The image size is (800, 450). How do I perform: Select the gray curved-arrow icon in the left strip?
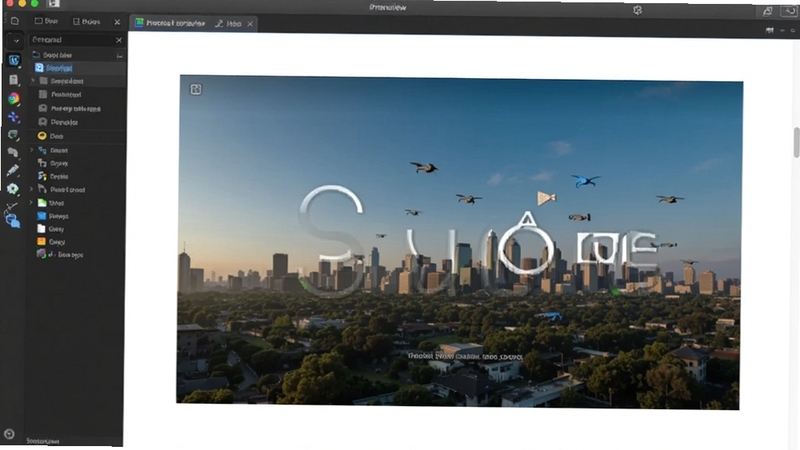click(13, 152)
